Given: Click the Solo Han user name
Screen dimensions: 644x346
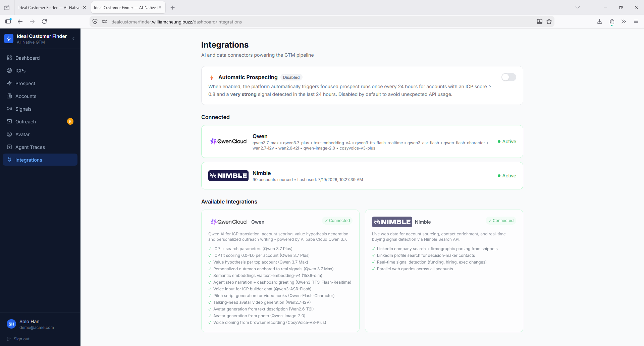Looking at the screenshot, I should 29,322.
